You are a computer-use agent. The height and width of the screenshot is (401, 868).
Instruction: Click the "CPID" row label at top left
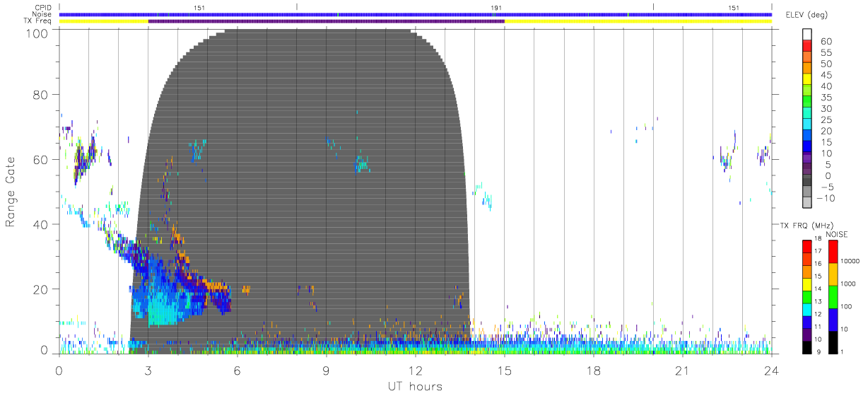pyautogui.click(x=43, y=8)
